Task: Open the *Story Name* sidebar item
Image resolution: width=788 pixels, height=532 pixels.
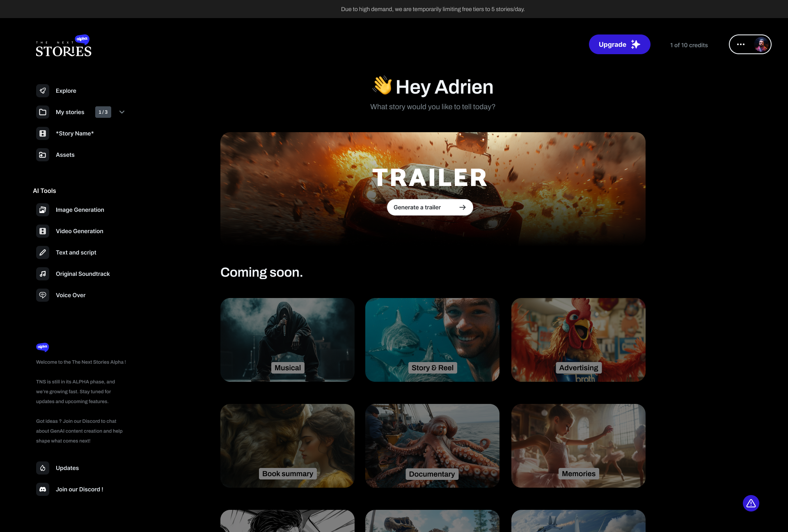Action: pos(75,133)
